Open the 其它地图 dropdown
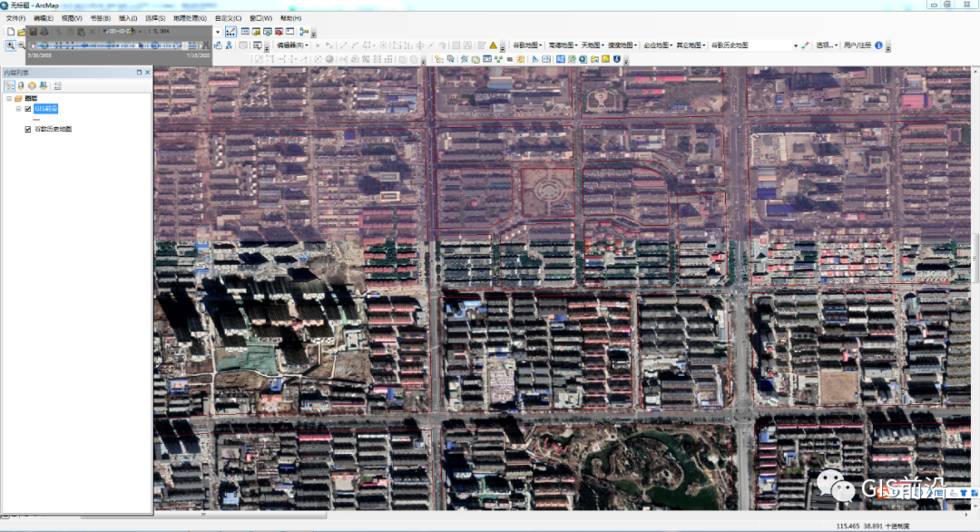980x532 pixels. coord(691,45)
